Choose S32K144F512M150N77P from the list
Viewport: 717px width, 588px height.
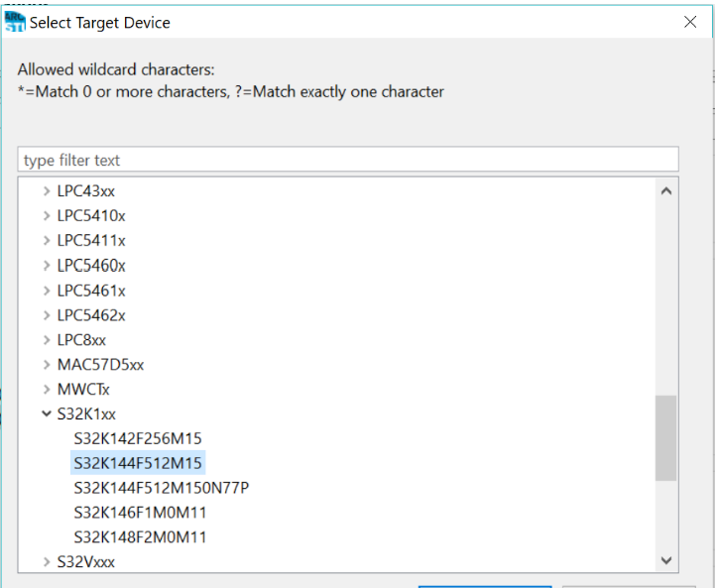click(x=161, y=488)
